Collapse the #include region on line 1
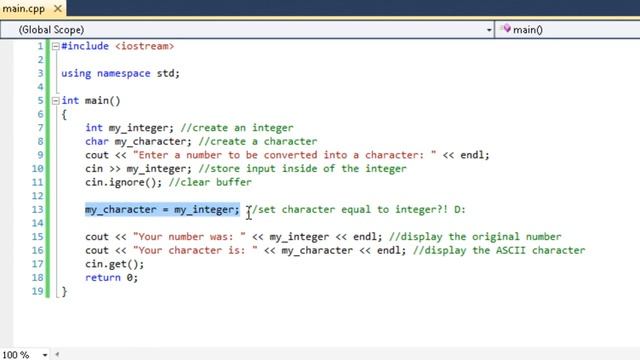 coord(56,47)
